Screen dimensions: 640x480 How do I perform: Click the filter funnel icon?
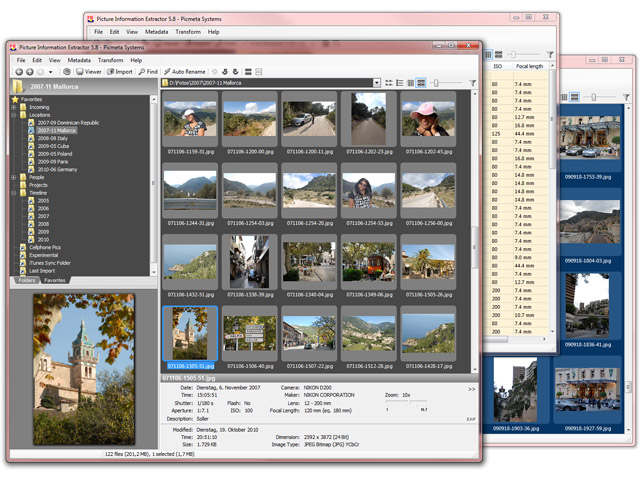tap(471, 82)
